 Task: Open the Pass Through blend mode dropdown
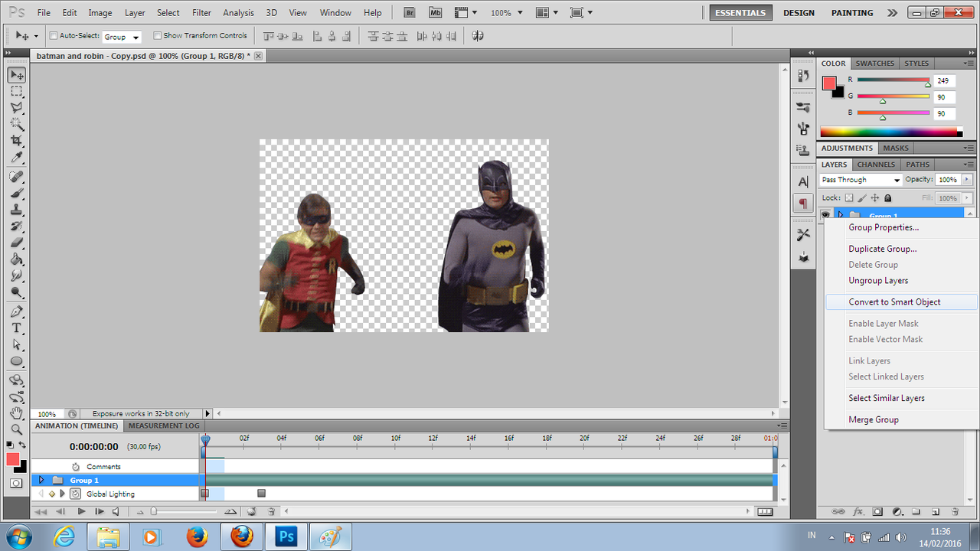pos(861,180)
